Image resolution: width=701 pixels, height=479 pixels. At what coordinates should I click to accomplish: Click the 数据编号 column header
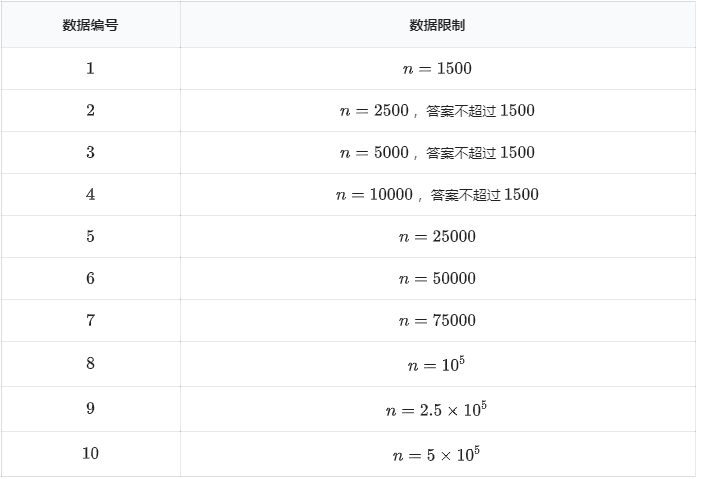point(90,25)
